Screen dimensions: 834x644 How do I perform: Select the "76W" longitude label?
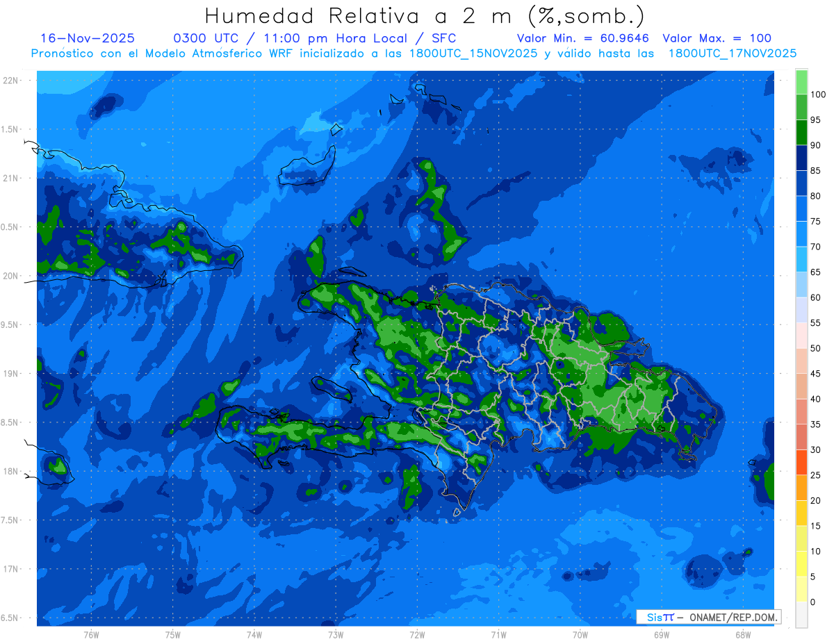click(x=91, y=635)
